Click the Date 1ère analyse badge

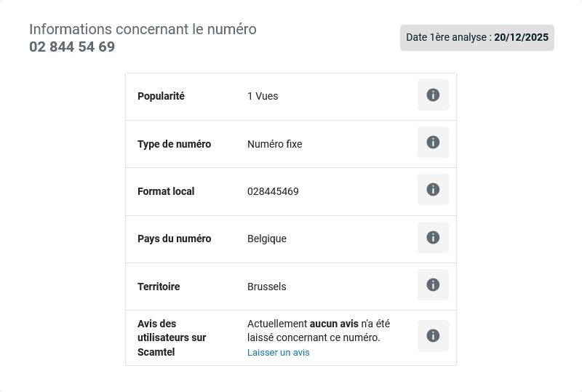[477, 38]
